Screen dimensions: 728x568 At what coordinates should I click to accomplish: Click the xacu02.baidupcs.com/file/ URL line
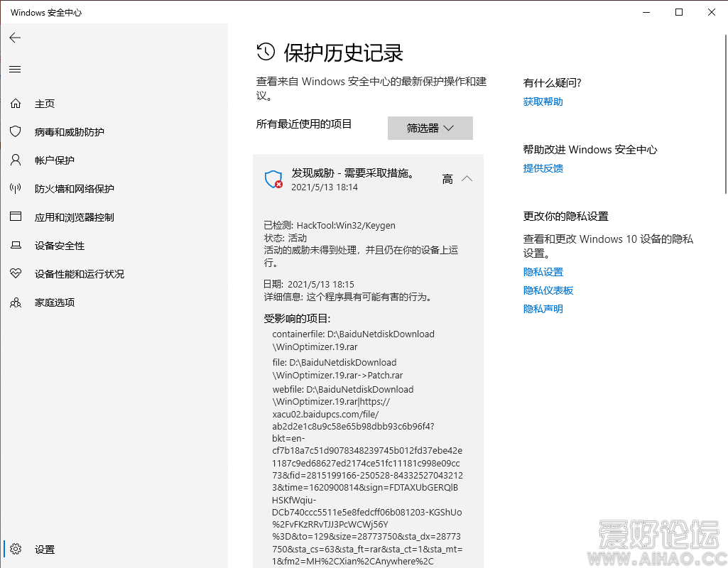[x=325, y=415]
